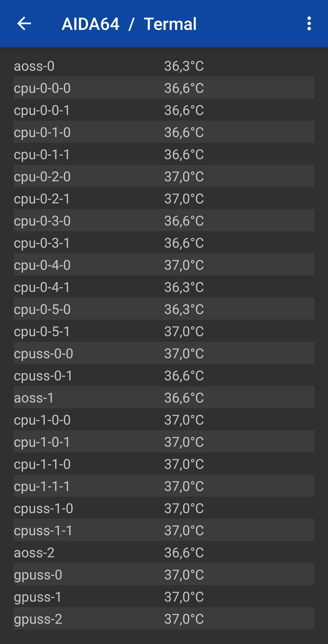Screen dimensions: 328x644
Task: Tap the aoss-2 temperature entry
Action: (164, 552)
